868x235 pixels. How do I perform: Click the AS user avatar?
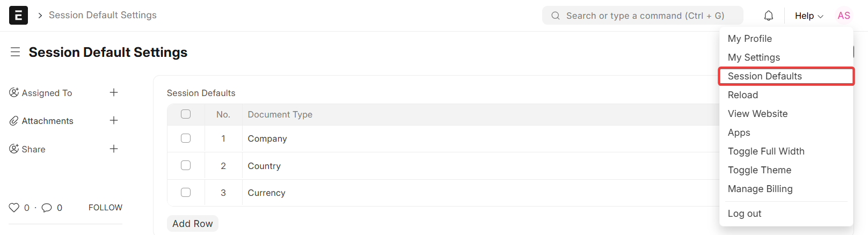tap(844, 16)
